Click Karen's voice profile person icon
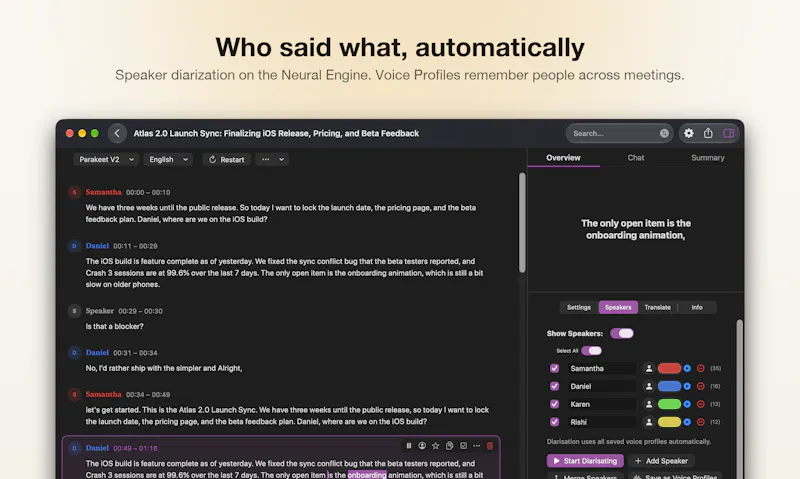The image size is (800, 479). tap(648, 404)
